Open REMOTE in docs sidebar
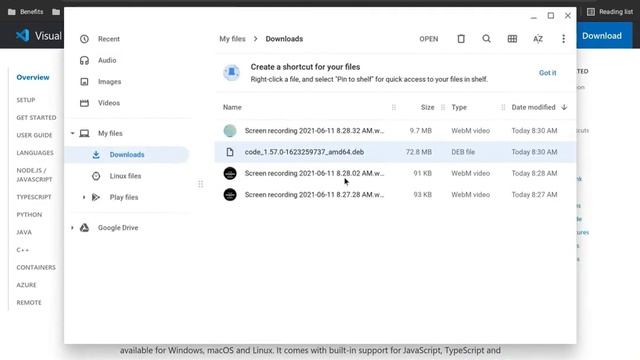 (29, 302)
